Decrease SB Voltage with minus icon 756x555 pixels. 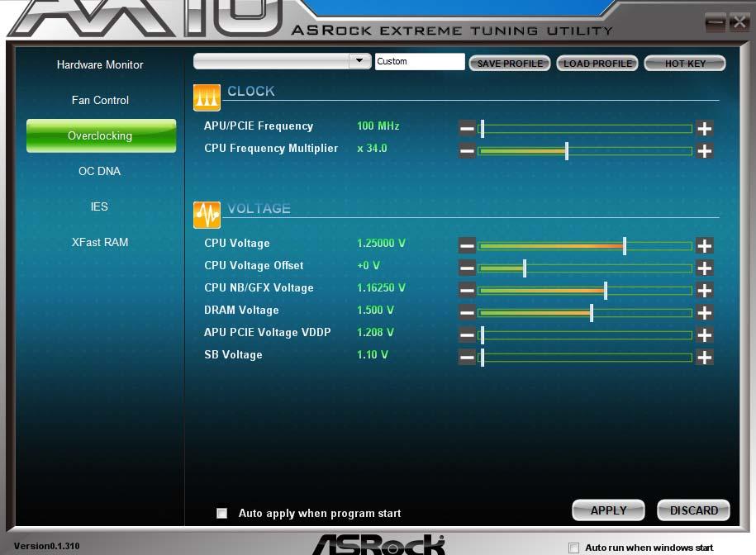point(467,357)
